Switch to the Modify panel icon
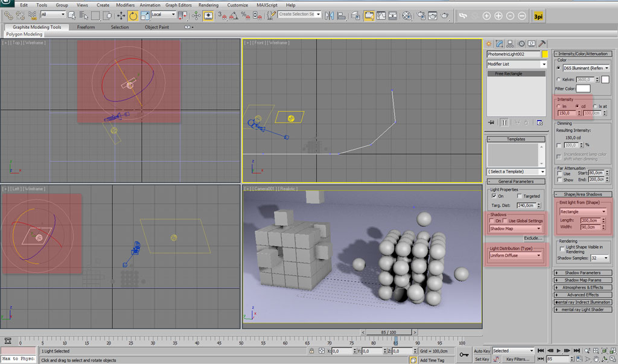This screenshot has width=618, height=364. [499, 44]
